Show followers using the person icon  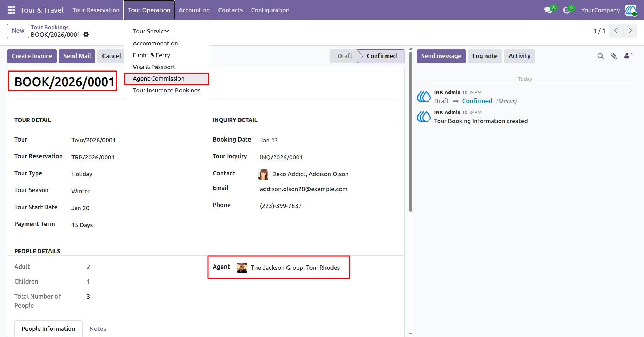(x=628, y=55)
